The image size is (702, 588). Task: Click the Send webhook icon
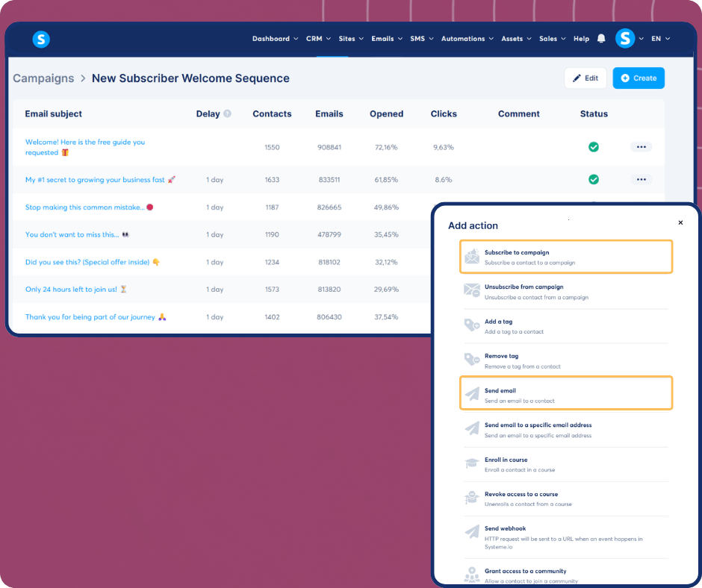click(472, 533)
